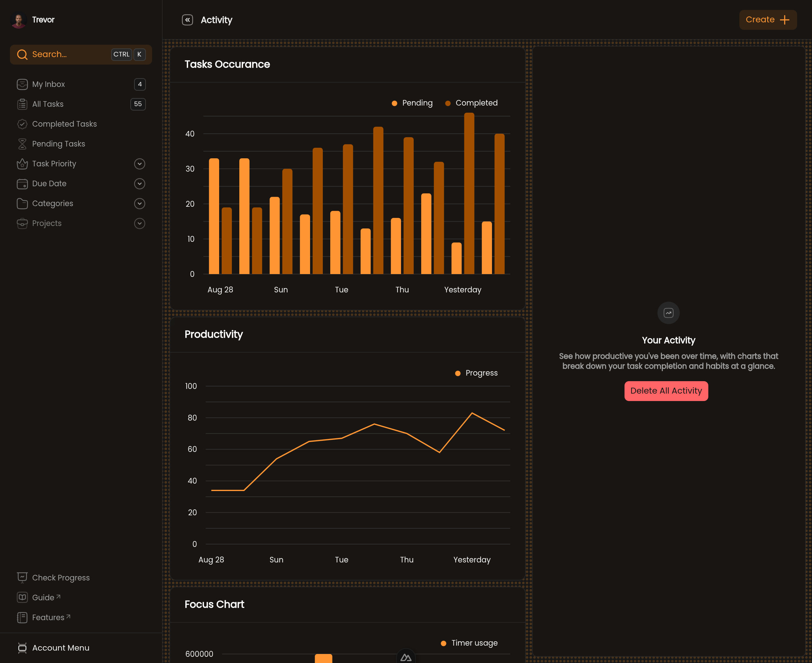Click Delete All Activity button
Screen dimensions: 812x663
coord(666,391)
